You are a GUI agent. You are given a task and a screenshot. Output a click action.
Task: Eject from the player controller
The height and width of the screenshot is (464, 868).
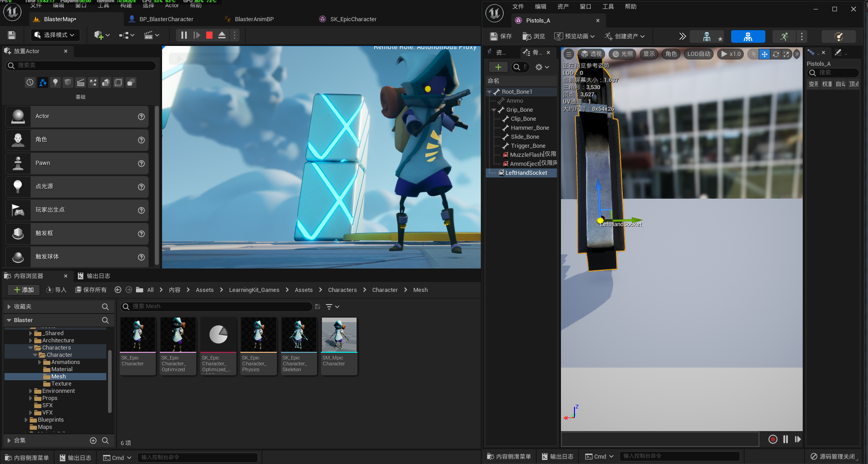click(x=222, y=35)
